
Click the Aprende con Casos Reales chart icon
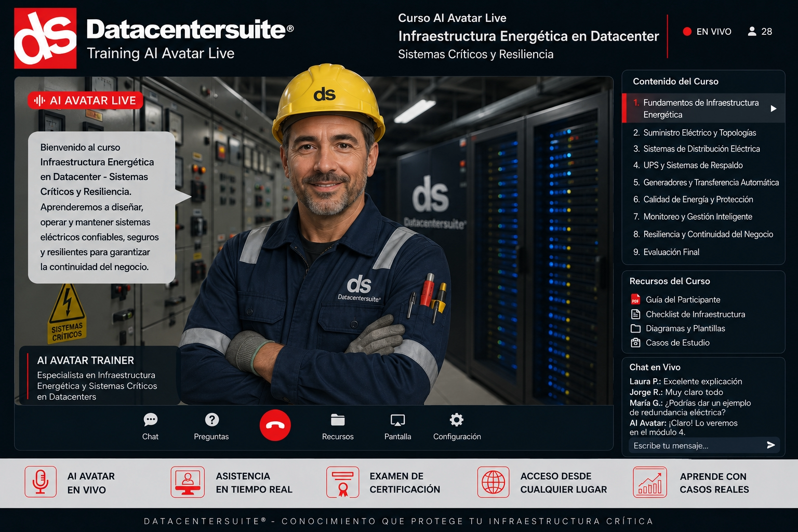point(650,482)
